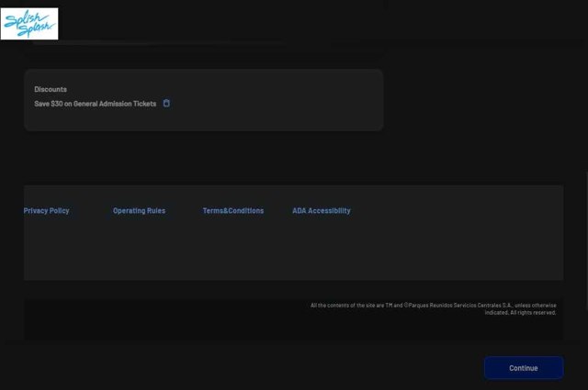The height and width of the screenshot is (390, 588).
Task: Copy the Save $30 discount code icon
Action: point(166,103)
